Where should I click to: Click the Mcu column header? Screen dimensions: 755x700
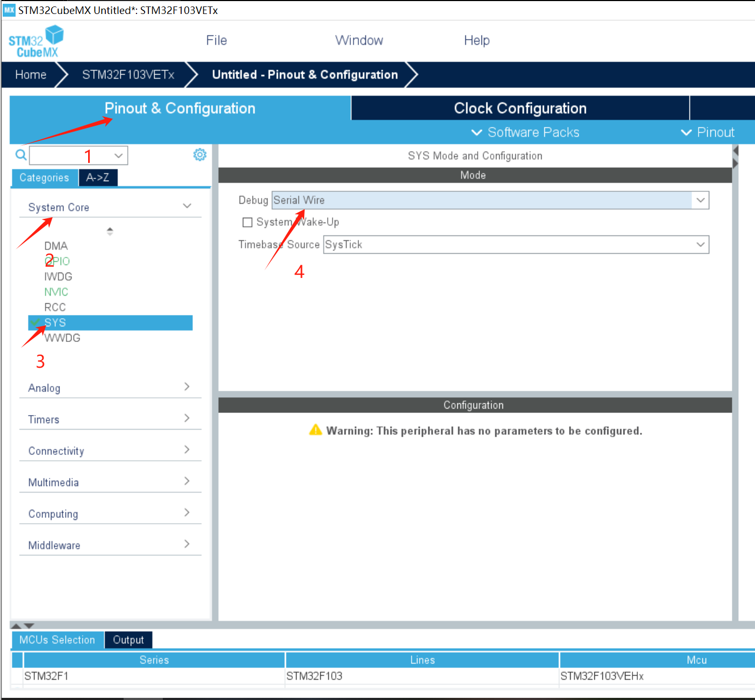658,660
